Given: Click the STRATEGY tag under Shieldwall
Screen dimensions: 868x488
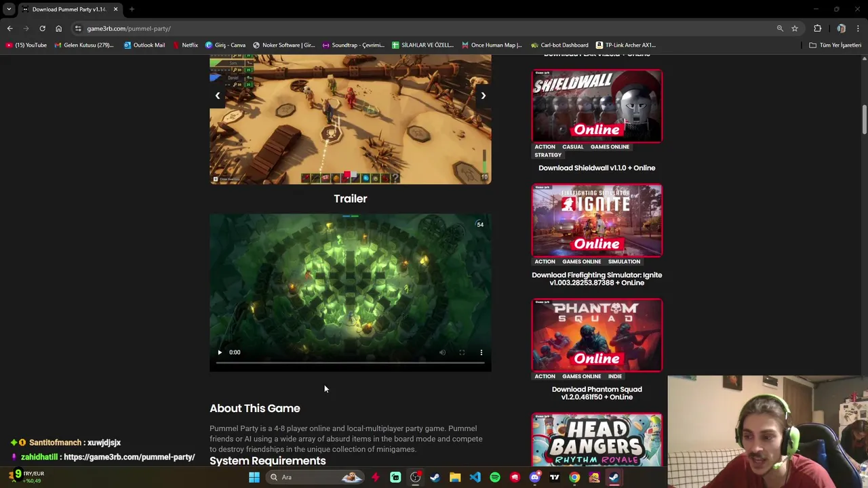Looking at the screenshot, I should 548,155.
